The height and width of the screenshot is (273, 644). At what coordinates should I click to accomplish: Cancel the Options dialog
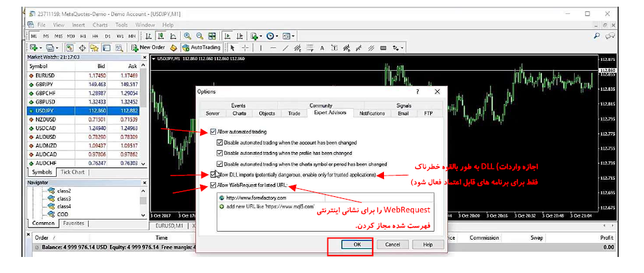pos(393,244)
